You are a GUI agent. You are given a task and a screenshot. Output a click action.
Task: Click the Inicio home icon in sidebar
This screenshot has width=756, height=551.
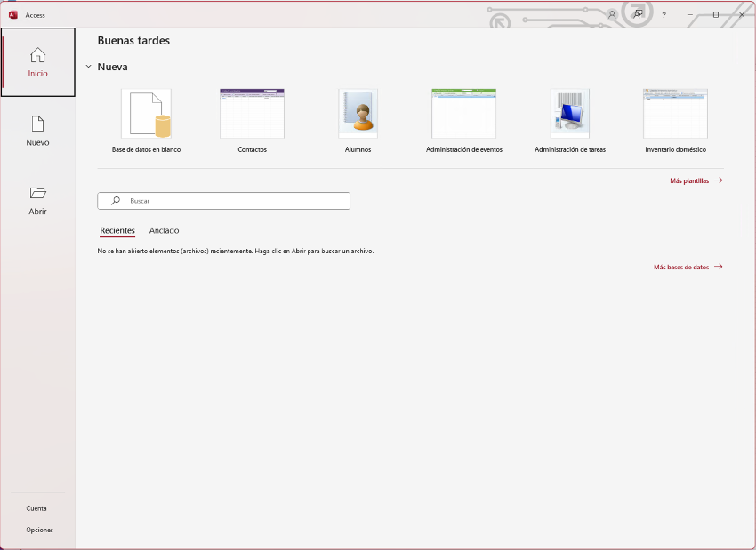(37, 55)
